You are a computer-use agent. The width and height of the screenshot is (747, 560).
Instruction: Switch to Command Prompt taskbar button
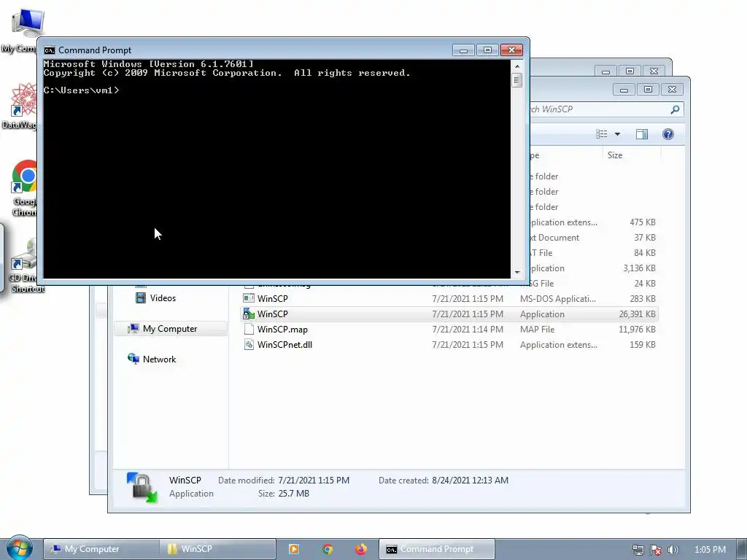tap(437, 549)
